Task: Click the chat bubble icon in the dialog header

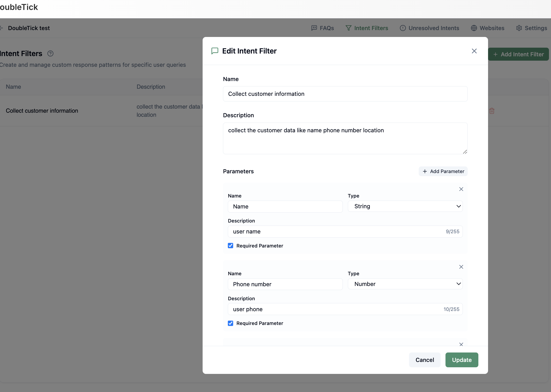Action: (215, 51)
